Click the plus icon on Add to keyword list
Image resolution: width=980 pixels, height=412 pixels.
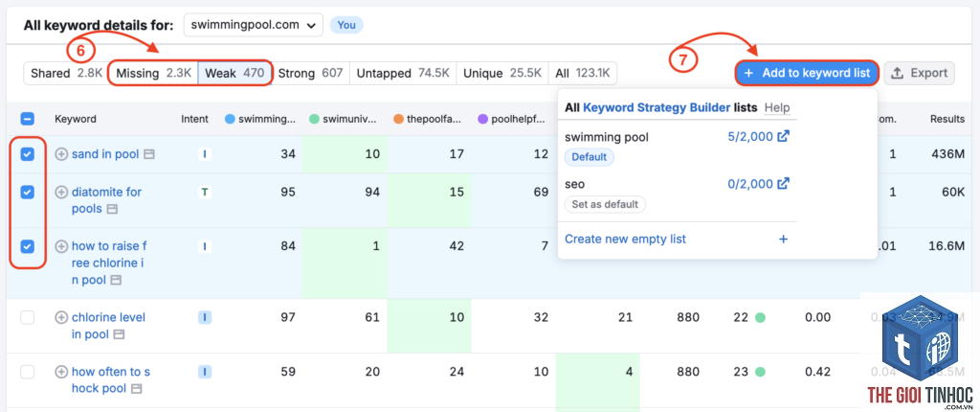(748, 73)
